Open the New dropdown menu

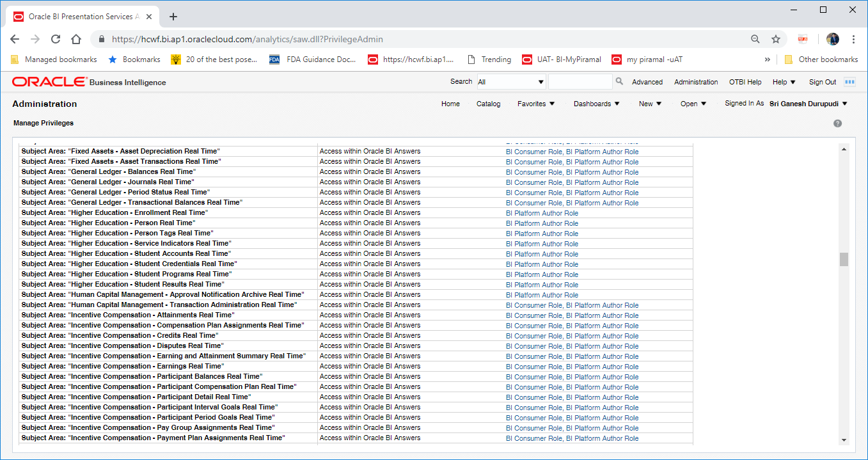[x=650, y=103]
